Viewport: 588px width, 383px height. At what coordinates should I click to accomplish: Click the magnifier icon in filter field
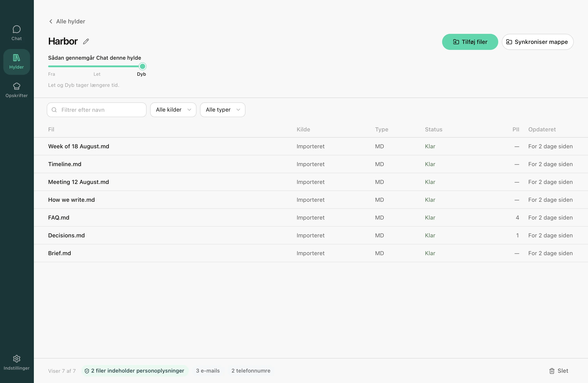(x=54, y=110)
